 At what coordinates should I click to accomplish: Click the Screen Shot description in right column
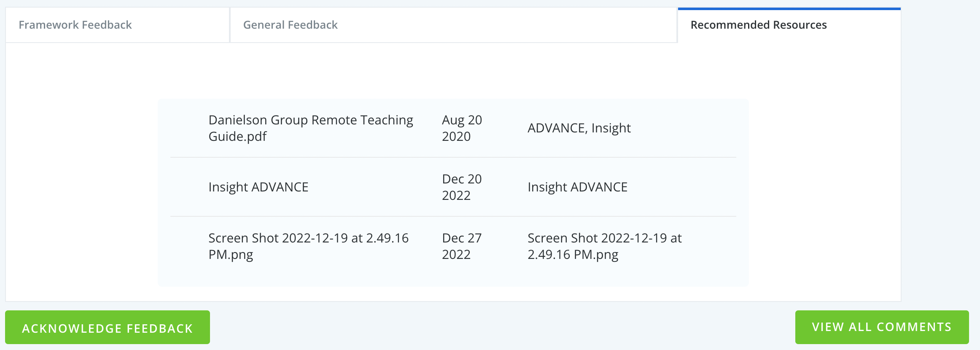pos(604,246)
